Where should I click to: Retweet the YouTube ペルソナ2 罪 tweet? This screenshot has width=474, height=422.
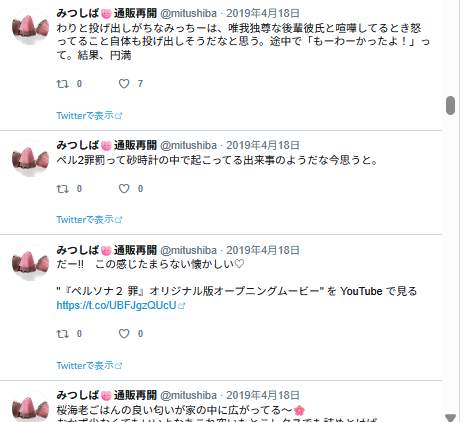(63, 334)
